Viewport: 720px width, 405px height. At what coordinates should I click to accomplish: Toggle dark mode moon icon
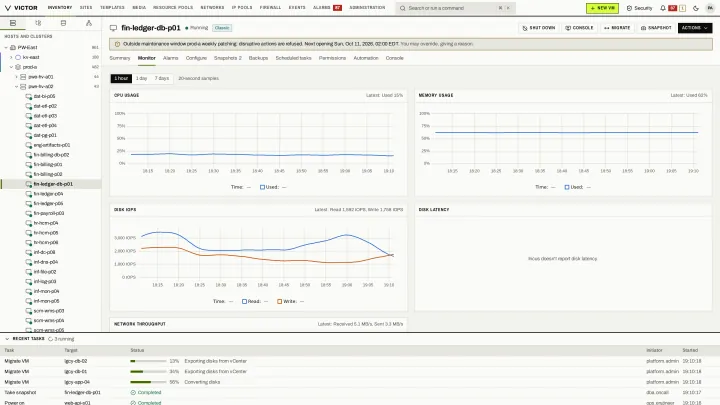click(696, 8)
